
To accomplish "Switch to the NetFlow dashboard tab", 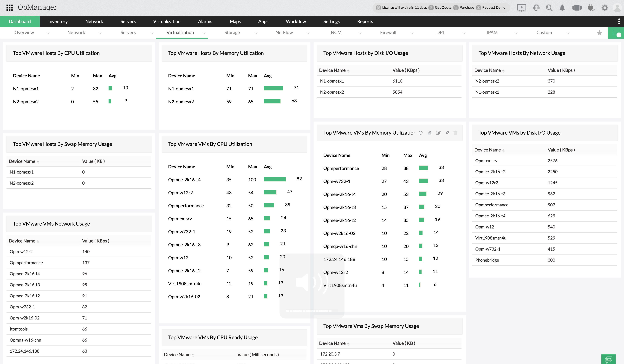I will point(284,32).
